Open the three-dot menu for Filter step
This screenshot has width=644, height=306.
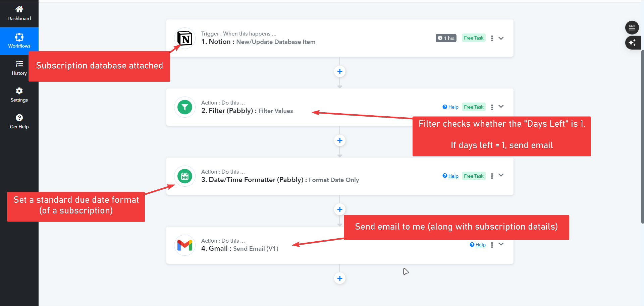click(x=492, y=107)
